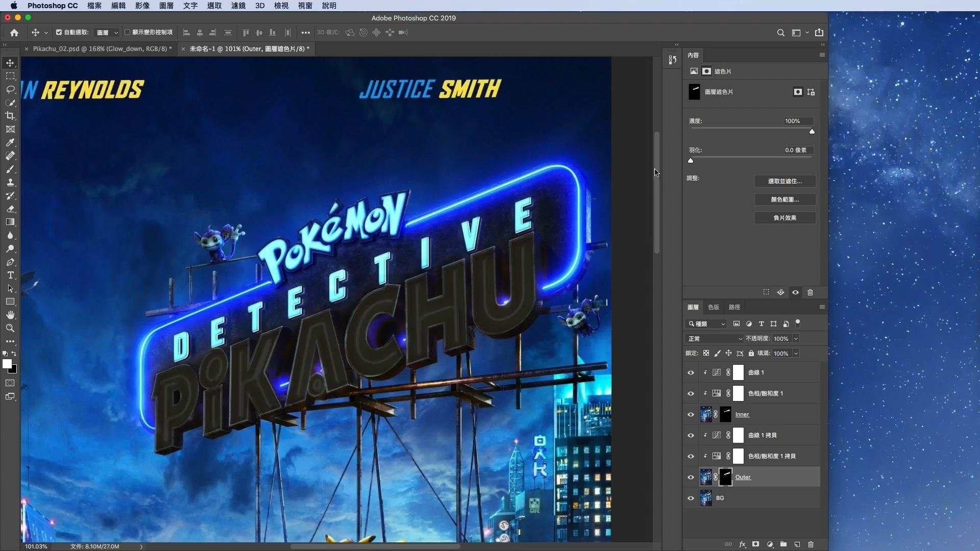Open Photoshop CC application menu
The height and width of the screenshot is (551, 980).
pos(53,6)
